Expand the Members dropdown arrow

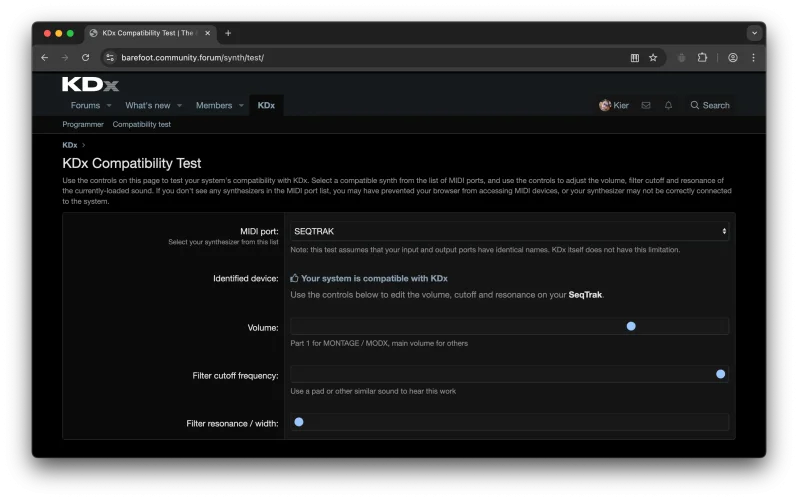click(241, 105)
